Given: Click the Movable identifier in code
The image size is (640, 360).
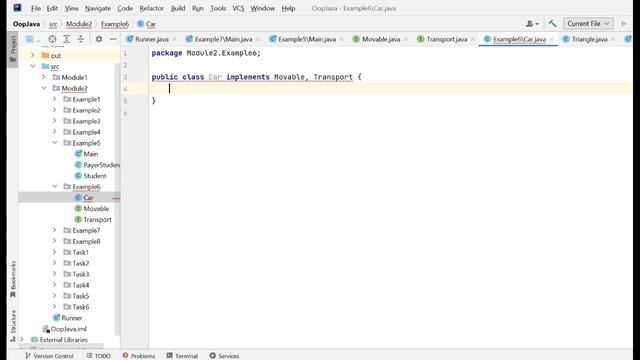Looking at the screenshot, I should coord(289,77).
